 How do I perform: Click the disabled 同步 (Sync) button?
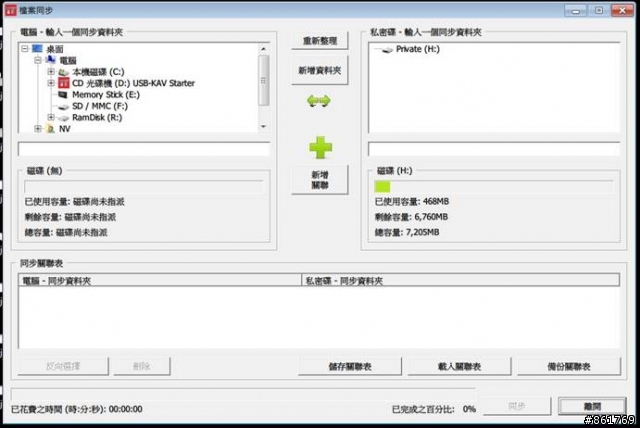tap(517, 406)
